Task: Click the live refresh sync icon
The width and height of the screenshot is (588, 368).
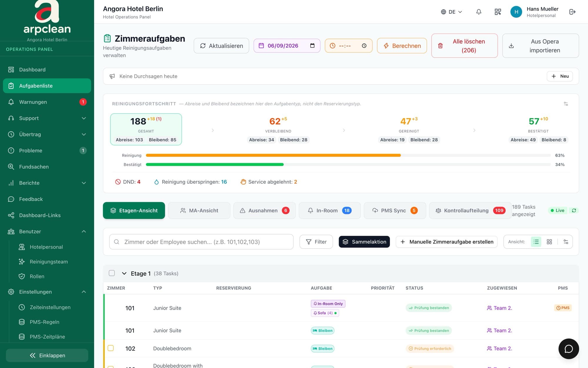Action: (574, 210)
